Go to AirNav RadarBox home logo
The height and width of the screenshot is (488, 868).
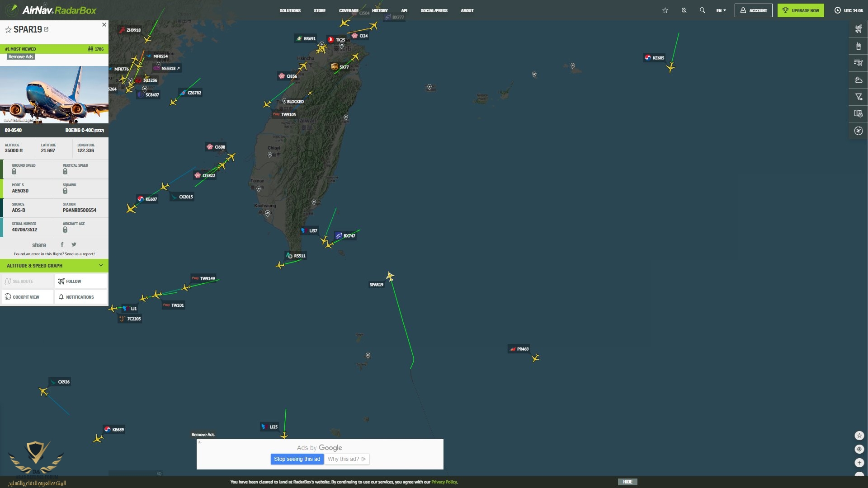(52, 10)
